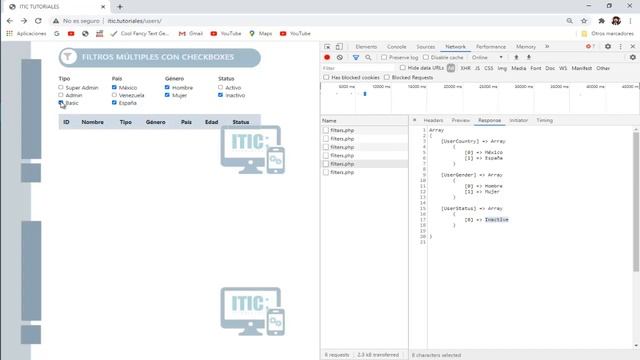
Task: Go forward in browser history
Action: (24, 21)
